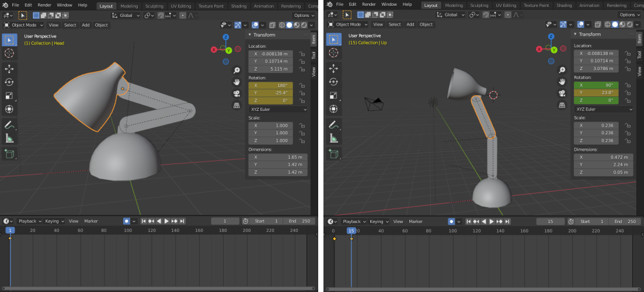
Task: Activate the Annotate tool in left window
Action: [x=9, y=125]
